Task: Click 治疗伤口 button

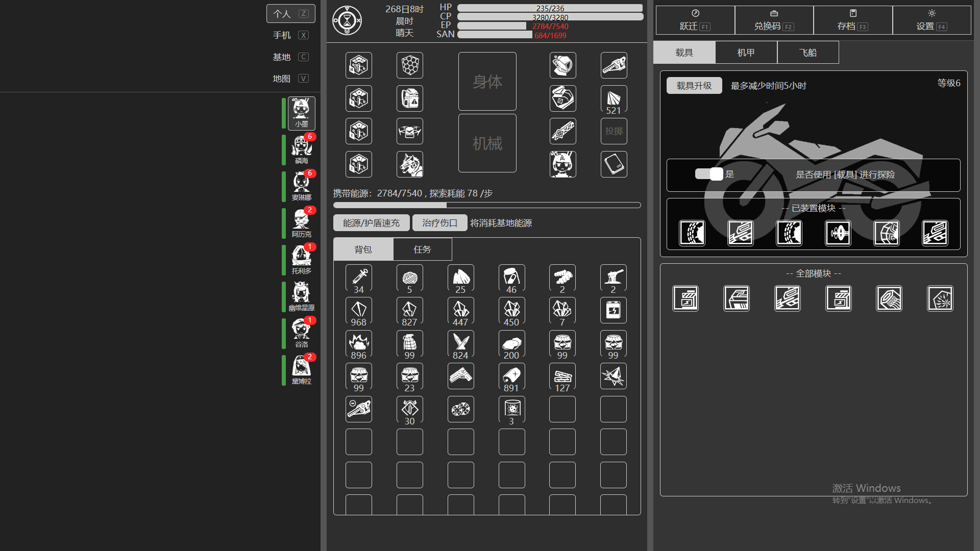Action: (x=439, y=223)
